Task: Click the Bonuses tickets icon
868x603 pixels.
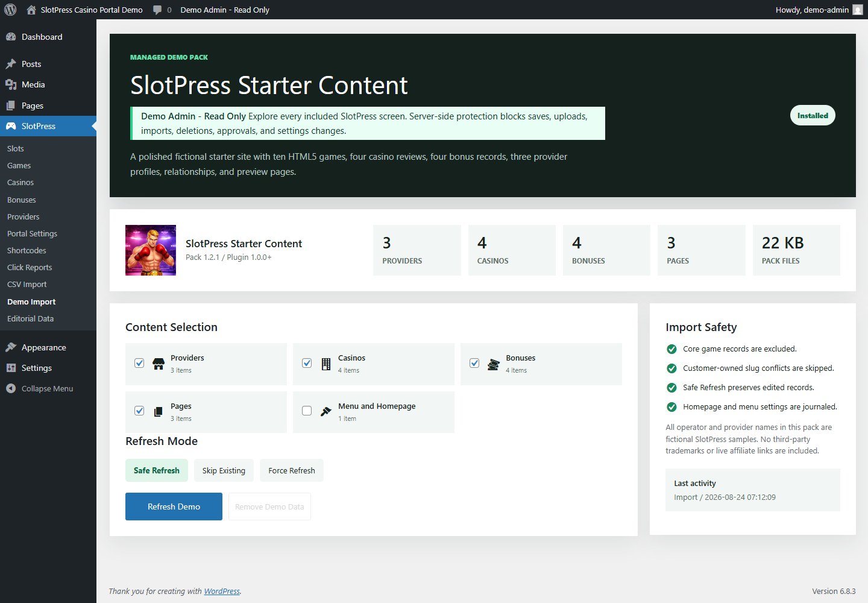Action: [x=494, y=364]
